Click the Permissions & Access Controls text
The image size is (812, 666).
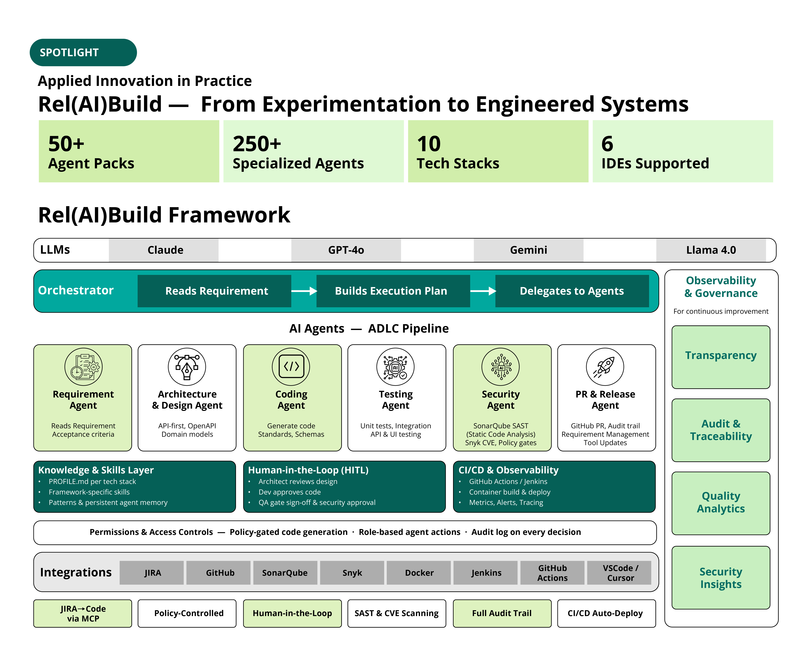(x=151, y=532)
